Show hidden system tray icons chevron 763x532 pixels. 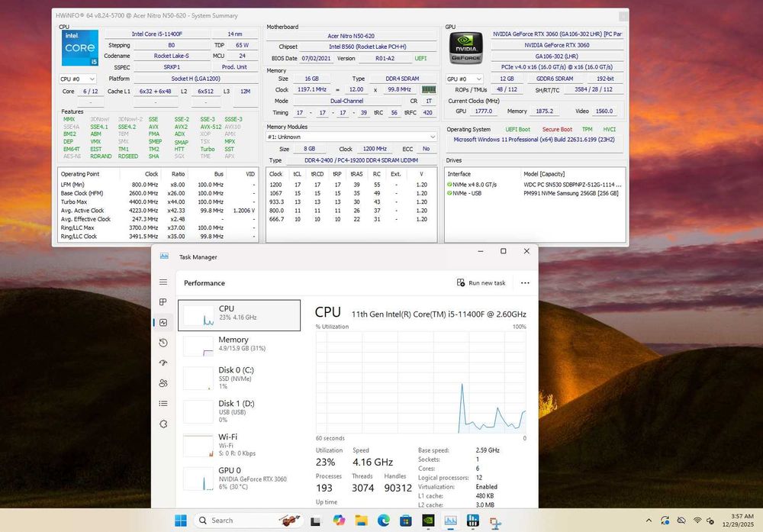point(649,521)
